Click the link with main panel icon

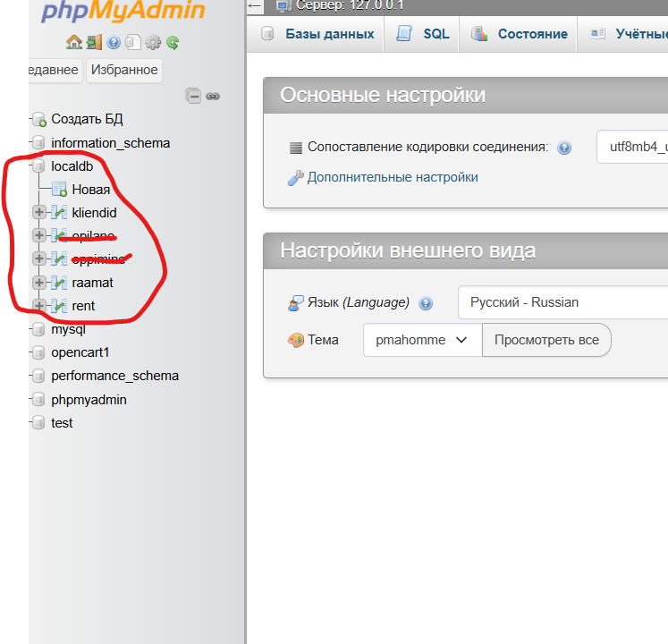click(x=213, y=96)
